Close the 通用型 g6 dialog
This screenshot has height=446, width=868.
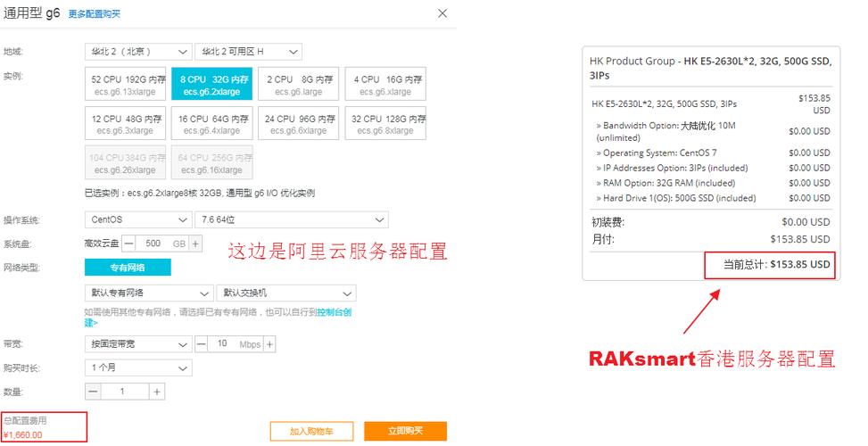click(442, 13)
